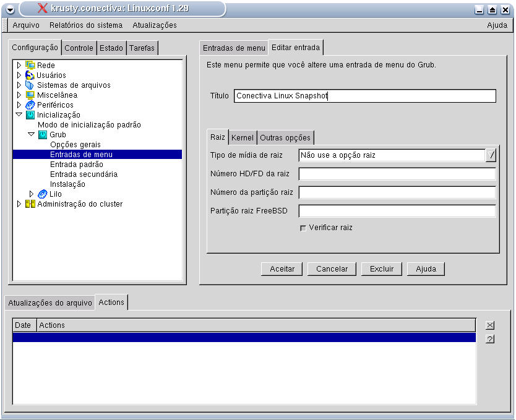Image resolution: width=516 pixels, height=420 pixels.
Task: Switch to the Tarefas tab
Action: [142, 48]
